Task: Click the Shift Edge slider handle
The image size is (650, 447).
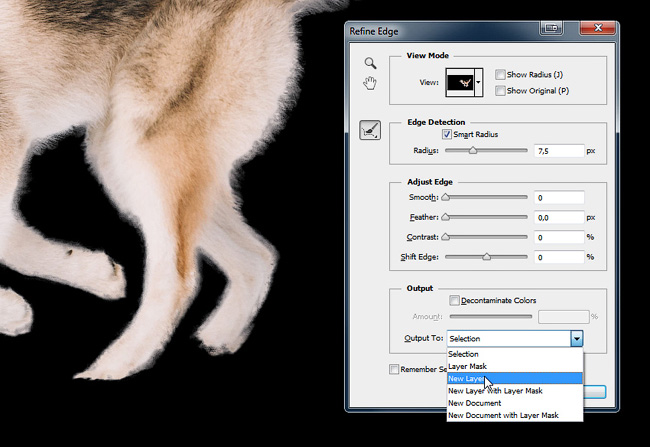Action: pyautogui.click(x=487, y=257)
